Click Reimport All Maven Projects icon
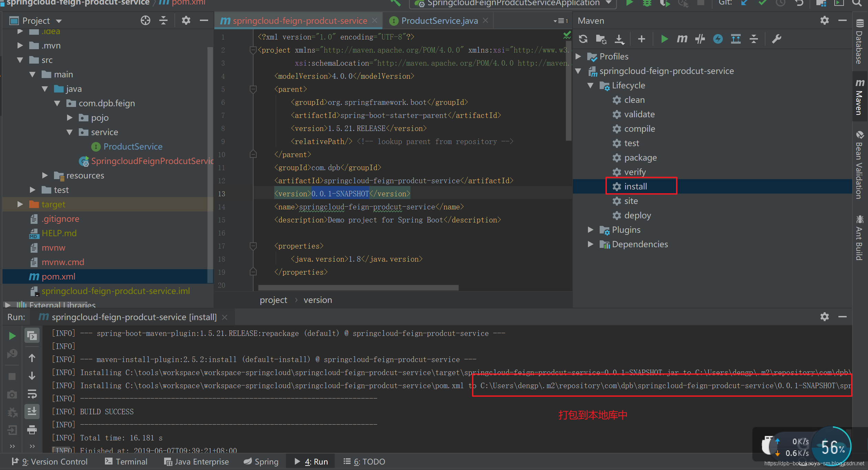The width and height of the screenshot is (868, 470). [x=583, y=39]
